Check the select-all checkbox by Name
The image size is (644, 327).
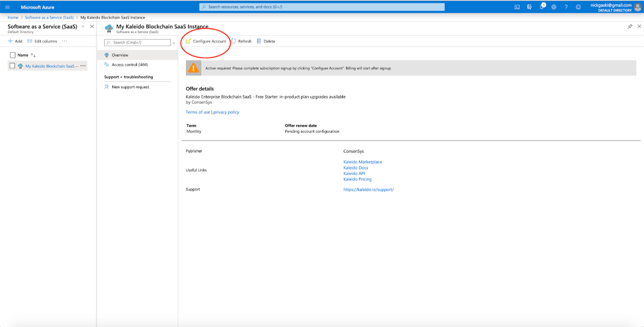click(x=13, y=55)
